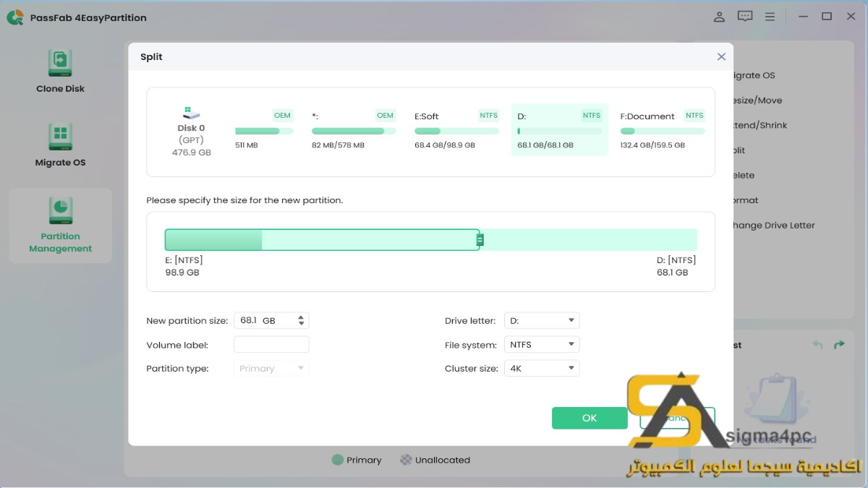Click the Primary legend item
This screenshot has width=868, height=488.
tap(357, 460)
